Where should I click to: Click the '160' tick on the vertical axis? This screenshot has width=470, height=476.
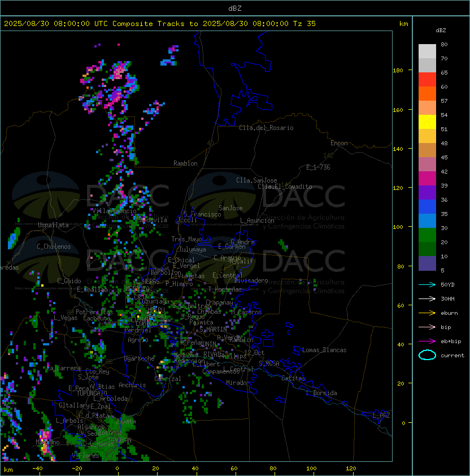pos(398,110)
